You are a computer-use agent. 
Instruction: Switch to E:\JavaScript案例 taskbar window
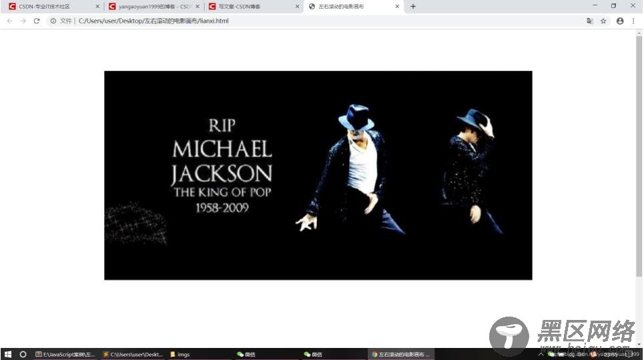pos(65,354)
